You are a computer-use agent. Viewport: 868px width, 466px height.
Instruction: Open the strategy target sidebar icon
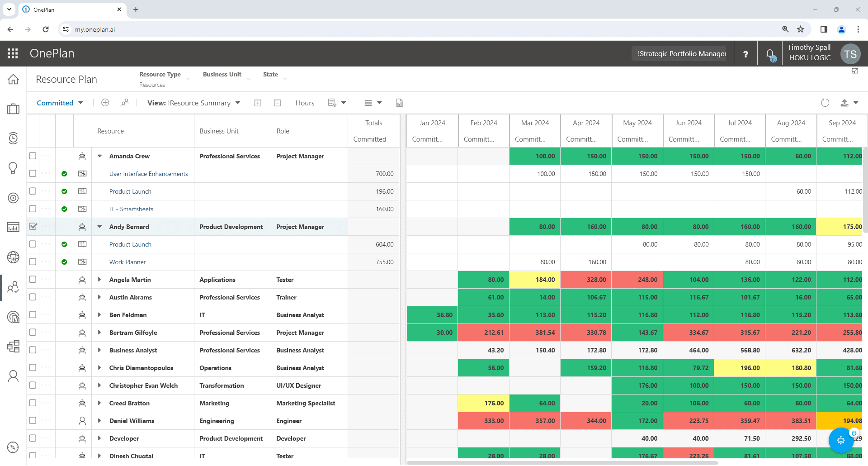point(13,198)
